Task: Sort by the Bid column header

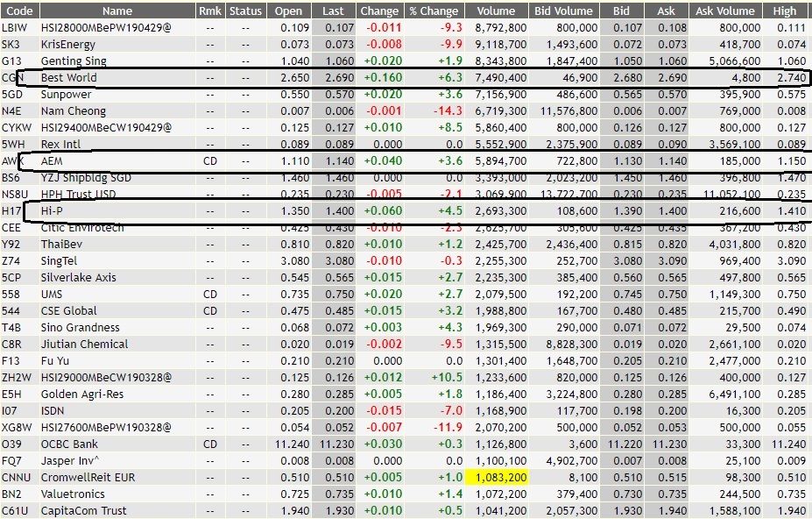Action: 621,11
